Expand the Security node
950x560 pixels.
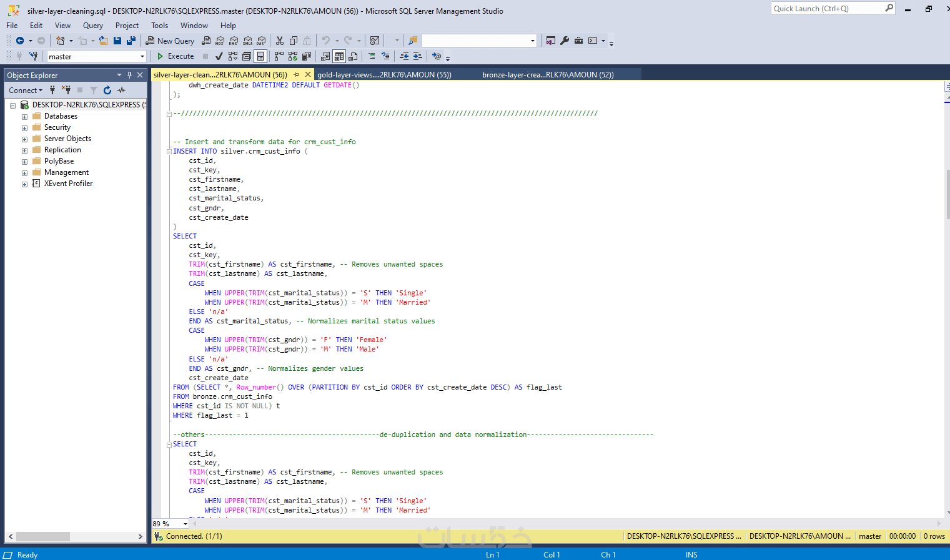[24, 128]
